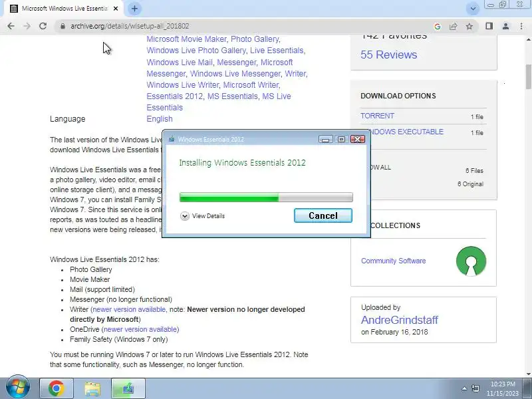This screenshot has height=399, width=532.
Task: Open the Windows Live Messenger topic link
Action: click(x=235, y=74)
